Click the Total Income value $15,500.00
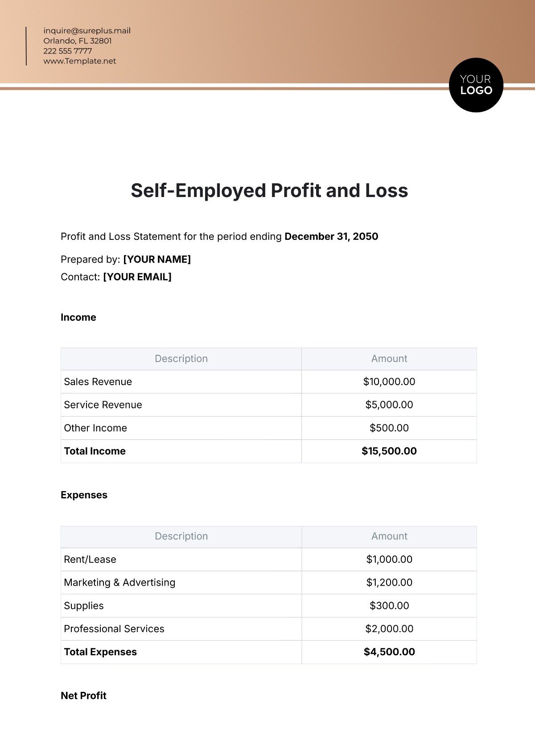The width and height of the screenshot is (535, 756). 389,451
